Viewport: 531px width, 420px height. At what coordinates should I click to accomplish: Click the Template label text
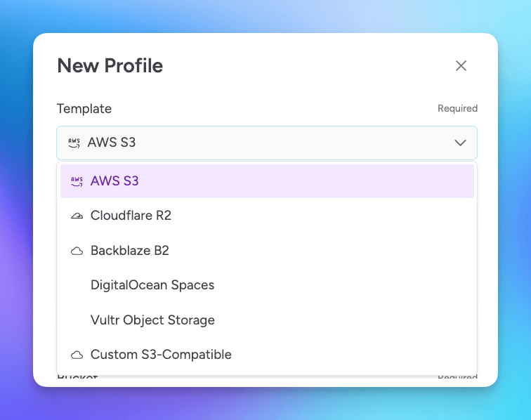pyautogui.click(x=84, y=109)
